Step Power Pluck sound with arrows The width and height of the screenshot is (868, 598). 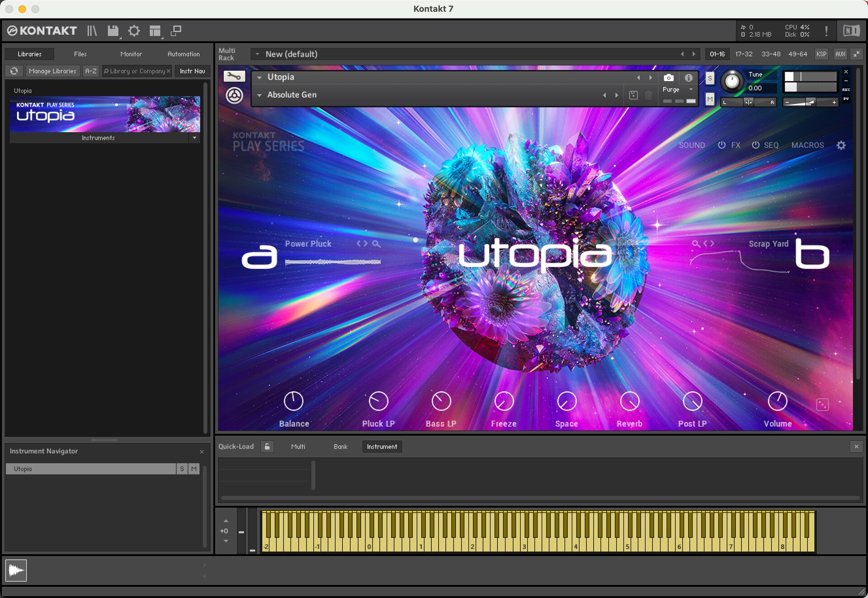[x=362, y=244]
